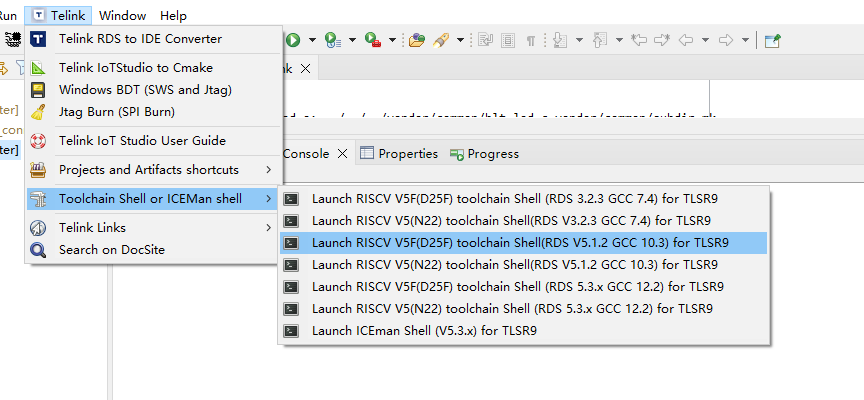Switch to the Properties tab
864x400 pixels.
pyautogui.click(x=399, y=154)
